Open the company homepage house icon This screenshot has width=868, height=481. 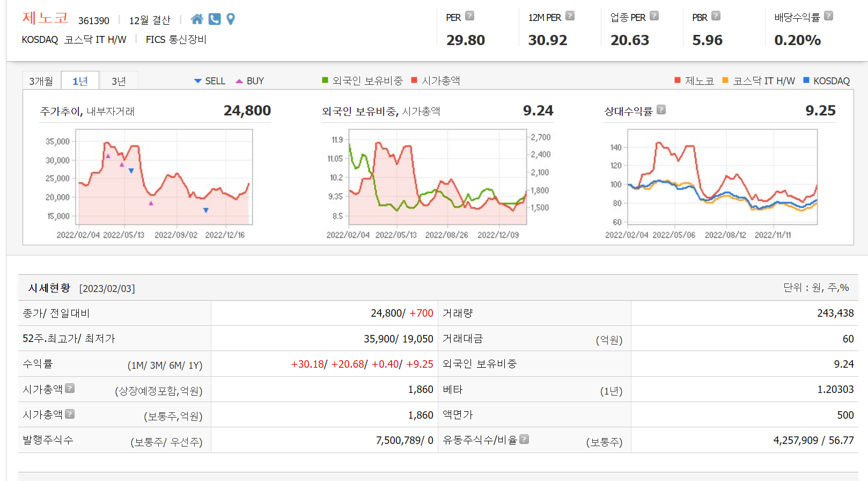[197, 19]
